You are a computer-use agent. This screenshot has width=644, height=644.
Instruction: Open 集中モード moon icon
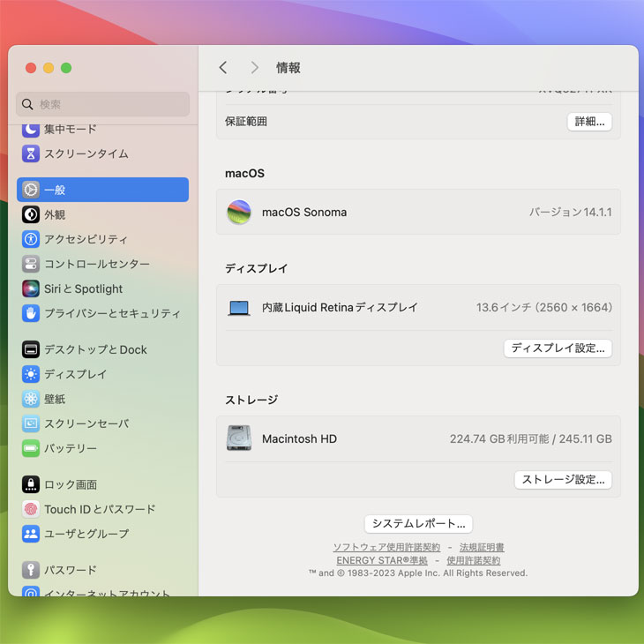pos(31,130)
